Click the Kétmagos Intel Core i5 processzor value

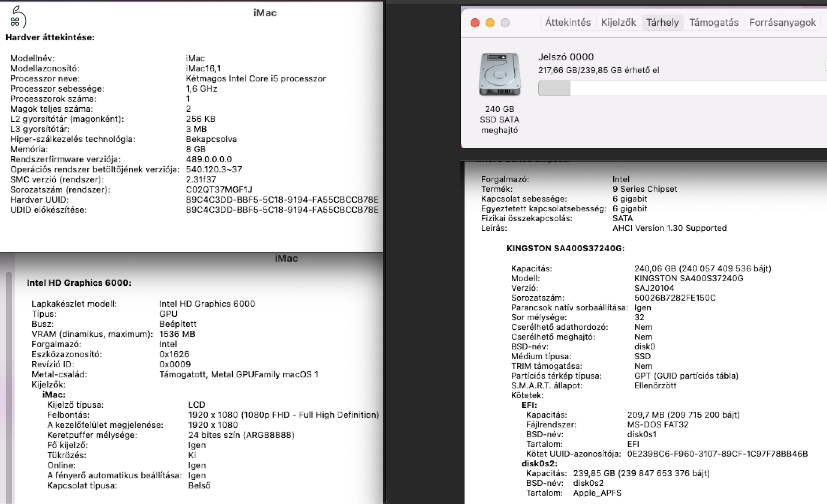point(256,78)
